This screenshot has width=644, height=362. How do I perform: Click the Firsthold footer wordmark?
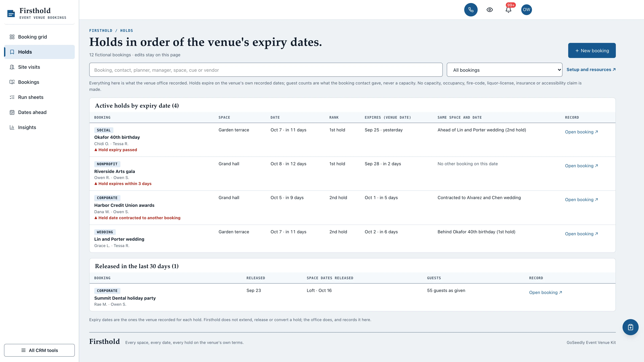pos(104,342)
